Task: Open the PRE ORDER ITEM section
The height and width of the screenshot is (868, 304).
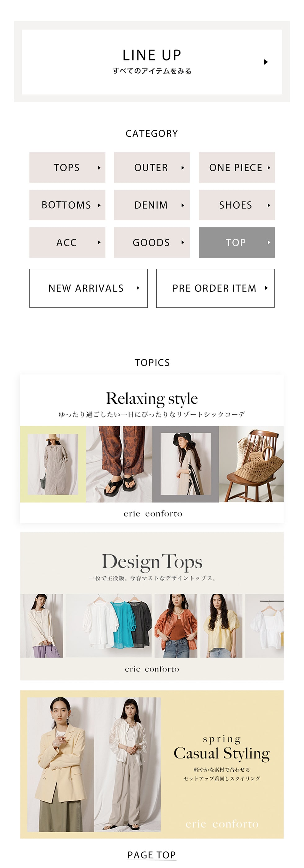Action: click(x=216, y=288)
